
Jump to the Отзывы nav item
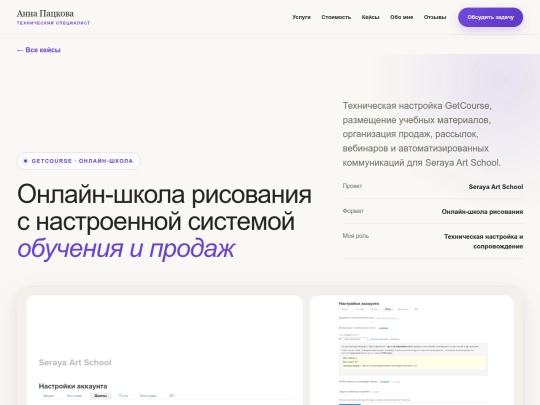[x=435, y=17]
